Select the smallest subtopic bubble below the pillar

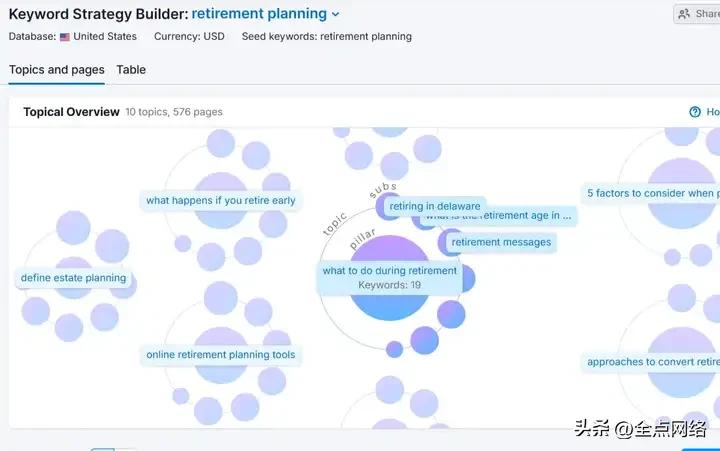pyautogui.click(x=394, y=350)
